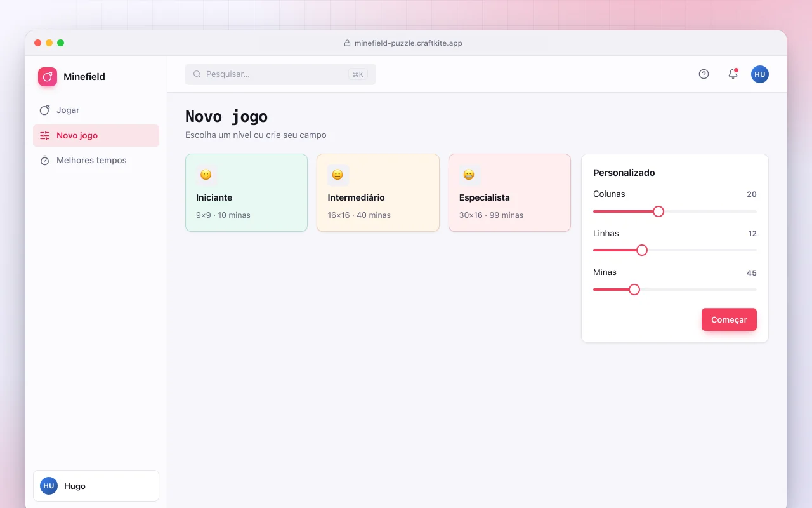Open the HU avatar in top bar

760,74
